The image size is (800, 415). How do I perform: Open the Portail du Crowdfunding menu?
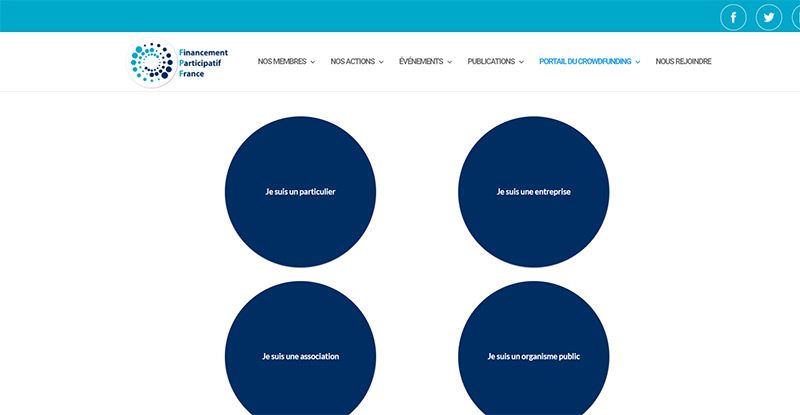(x=589, y=61)
